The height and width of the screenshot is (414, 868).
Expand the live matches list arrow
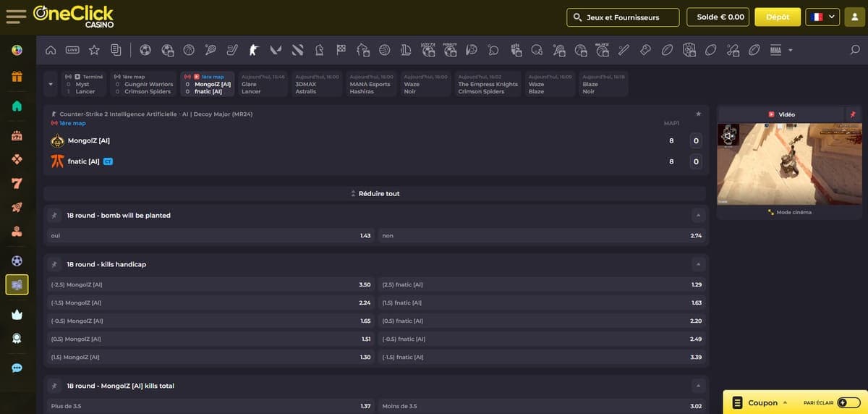(51, 84)
